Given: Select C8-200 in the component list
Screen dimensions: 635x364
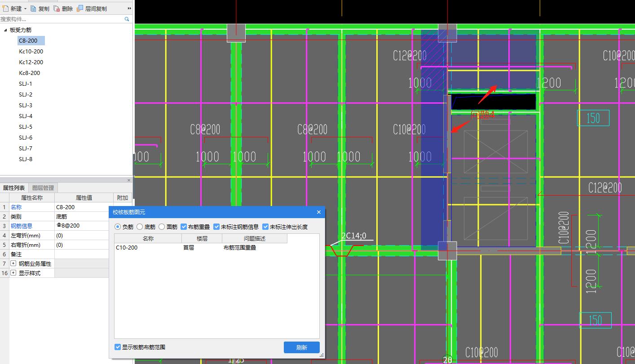Looking at the screenshot, I should pos(31,41).
